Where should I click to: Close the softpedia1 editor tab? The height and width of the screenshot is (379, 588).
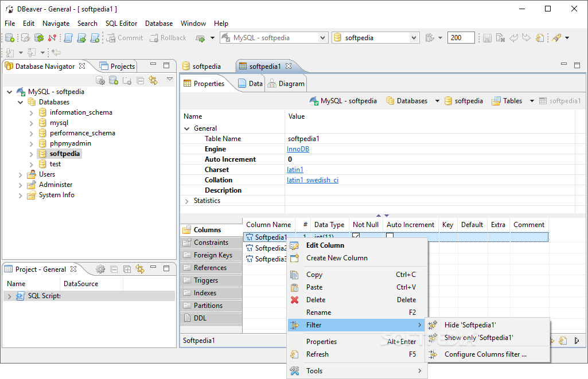coord(289,66)
